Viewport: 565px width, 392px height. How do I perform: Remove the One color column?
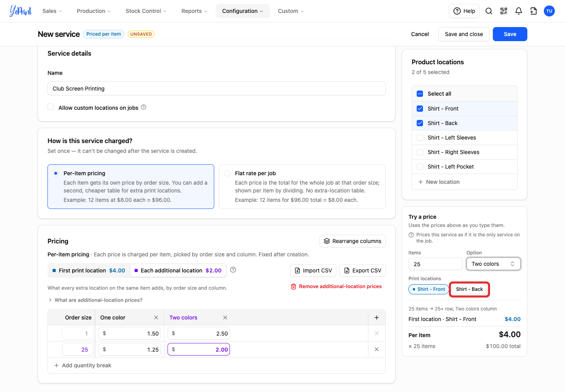coord(156,318)
